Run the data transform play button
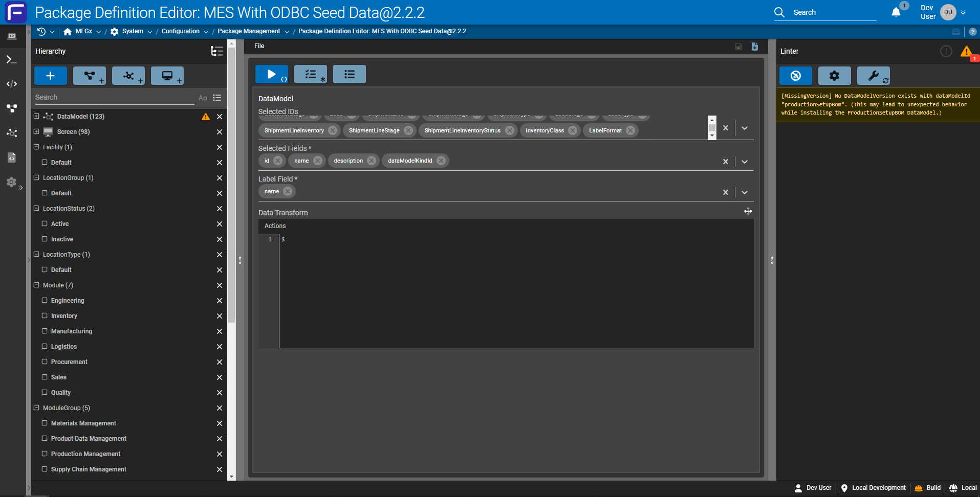 272,74
